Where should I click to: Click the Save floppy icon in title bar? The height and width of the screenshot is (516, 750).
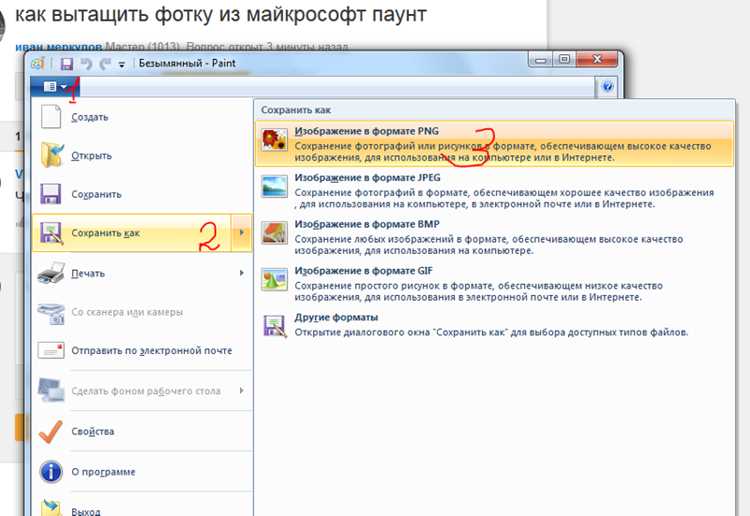[66, 64]
